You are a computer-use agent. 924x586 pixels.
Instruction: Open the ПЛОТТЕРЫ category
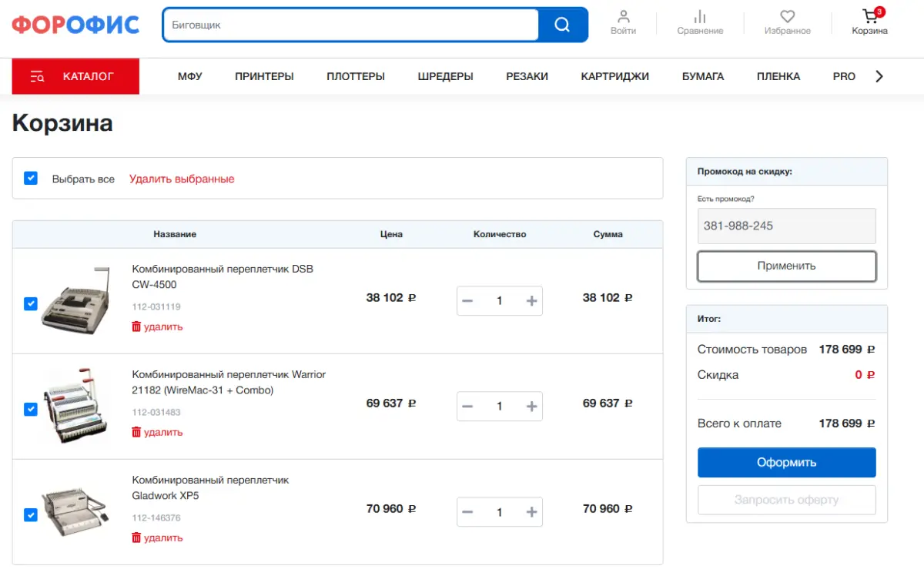pyautogui.click(x=356, y=76)
